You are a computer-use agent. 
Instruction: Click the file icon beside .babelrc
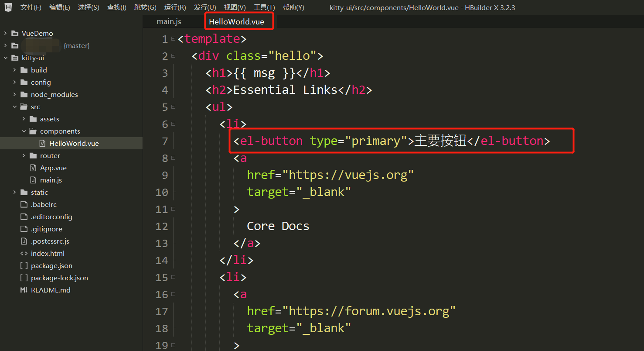[x=24, y=204]
